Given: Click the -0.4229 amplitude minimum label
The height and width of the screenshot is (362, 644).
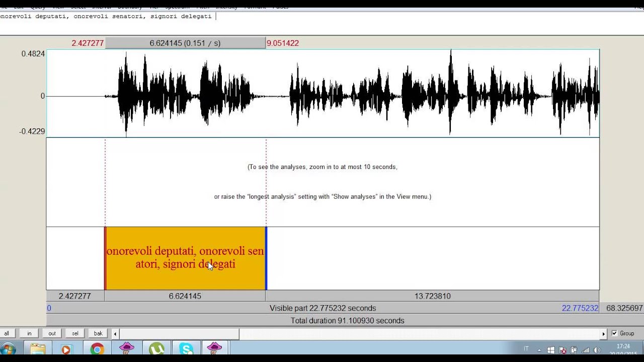Looking at the screenshot, I should tap(32, 132).
